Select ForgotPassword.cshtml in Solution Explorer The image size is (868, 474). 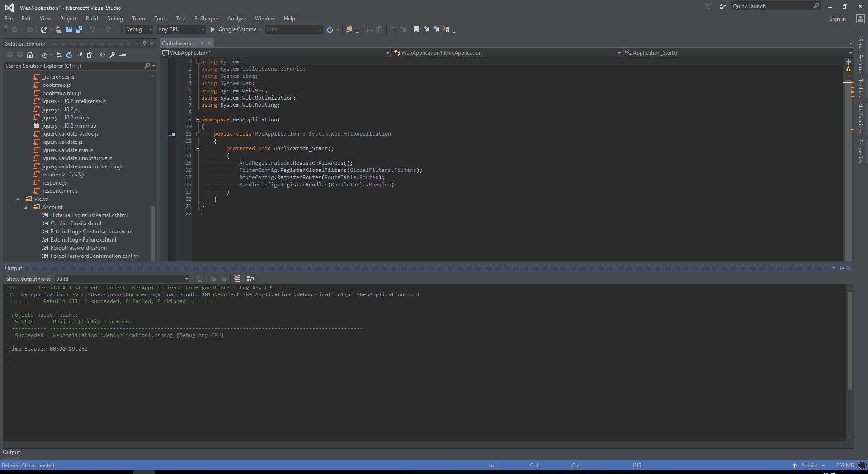coord(79,248)
